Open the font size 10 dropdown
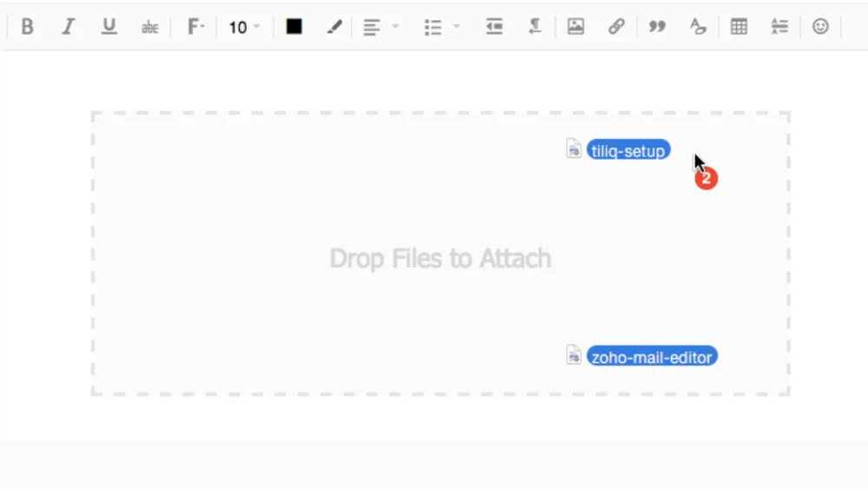 (244, 27)
